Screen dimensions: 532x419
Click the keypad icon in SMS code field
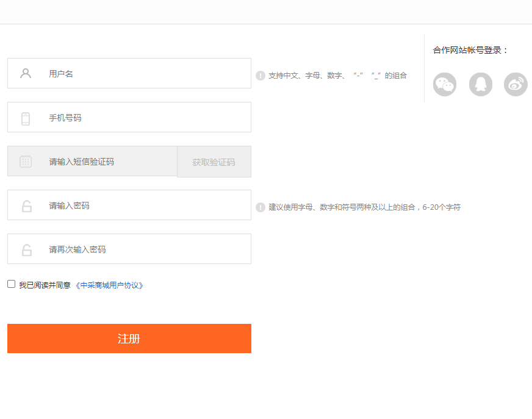click(26, 162)
